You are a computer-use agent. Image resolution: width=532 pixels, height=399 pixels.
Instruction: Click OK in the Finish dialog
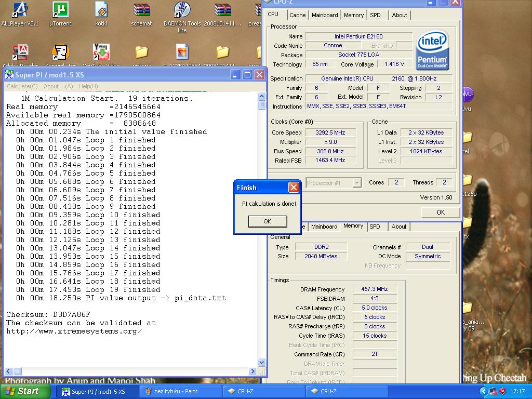coord(268,221)
